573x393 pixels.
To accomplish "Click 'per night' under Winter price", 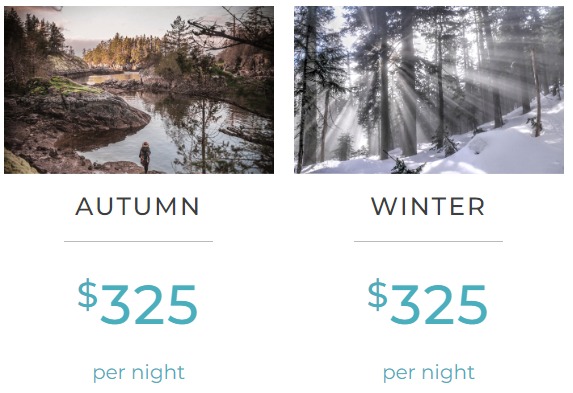I will 429,373.
